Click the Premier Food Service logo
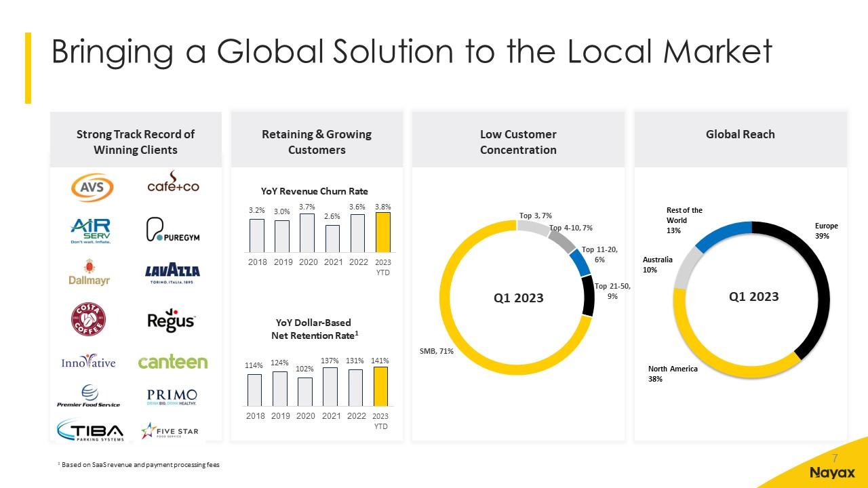Viewport: 868px width, 488px height. [x=88, y=396]
